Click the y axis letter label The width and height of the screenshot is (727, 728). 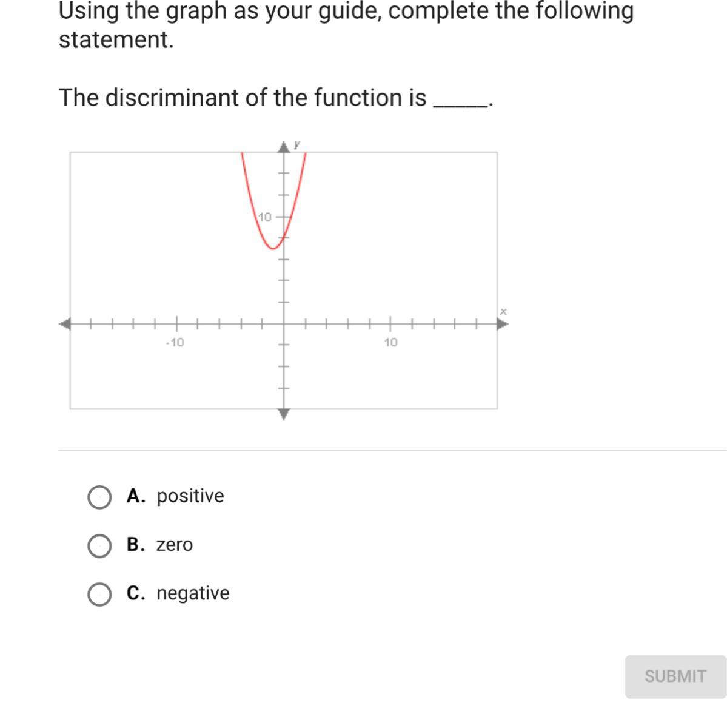click(297, 144)
